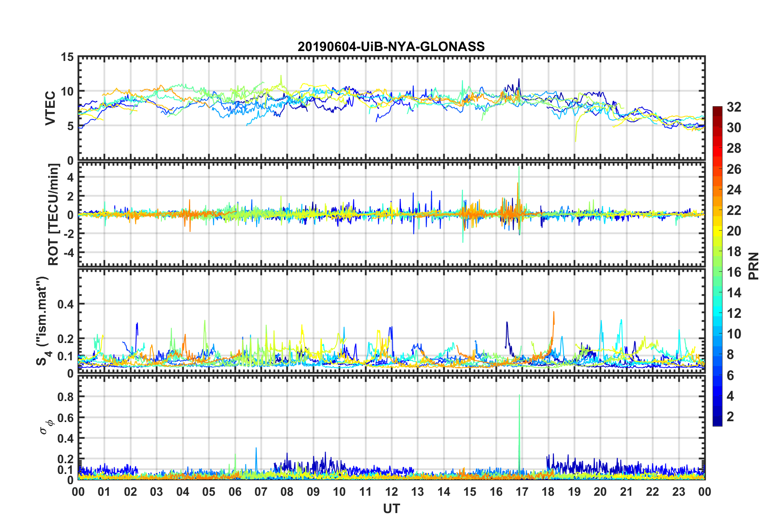Click colorbar tick label 24
Image resolution: width=783 pixels, height=532 pixels.
[734, 190]
